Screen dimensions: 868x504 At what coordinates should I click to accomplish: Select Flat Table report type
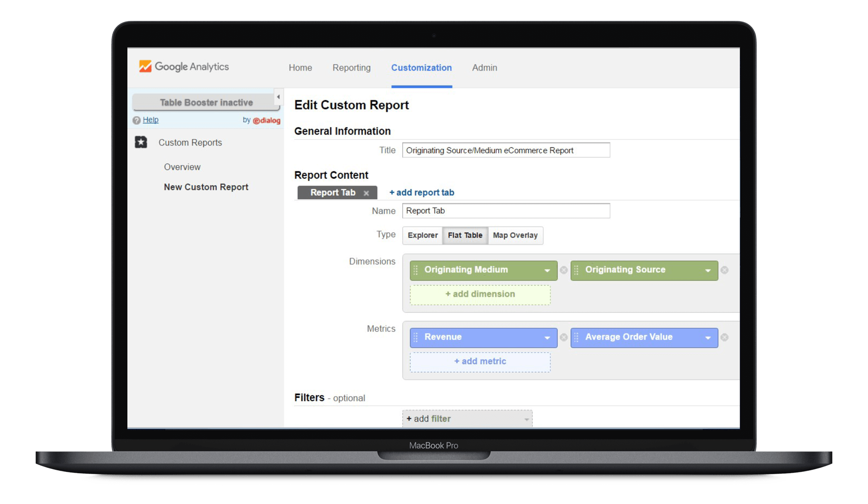tap(465, 235)
